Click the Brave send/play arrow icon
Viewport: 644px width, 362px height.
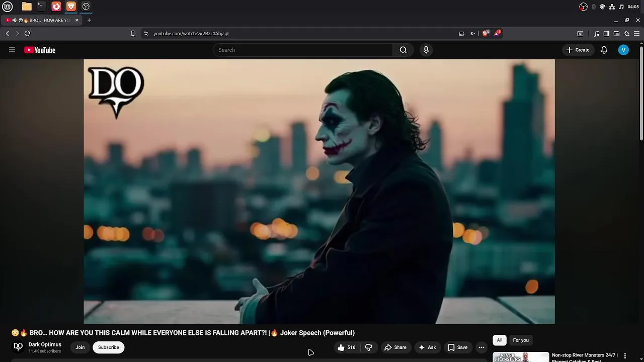point(473,33)
